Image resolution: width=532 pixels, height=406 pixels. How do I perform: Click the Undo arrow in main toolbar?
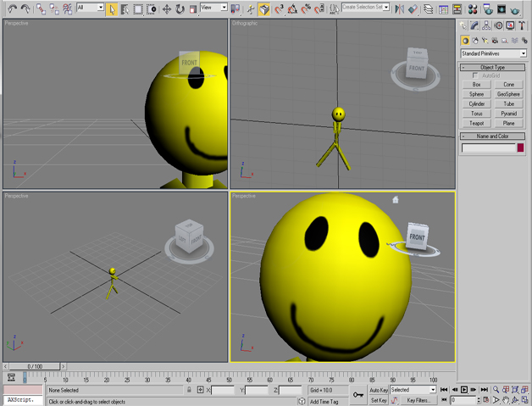(10, 8)
